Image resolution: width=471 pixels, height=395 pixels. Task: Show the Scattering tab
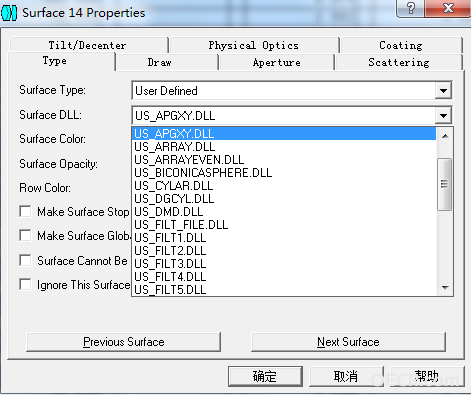(399, 62)
